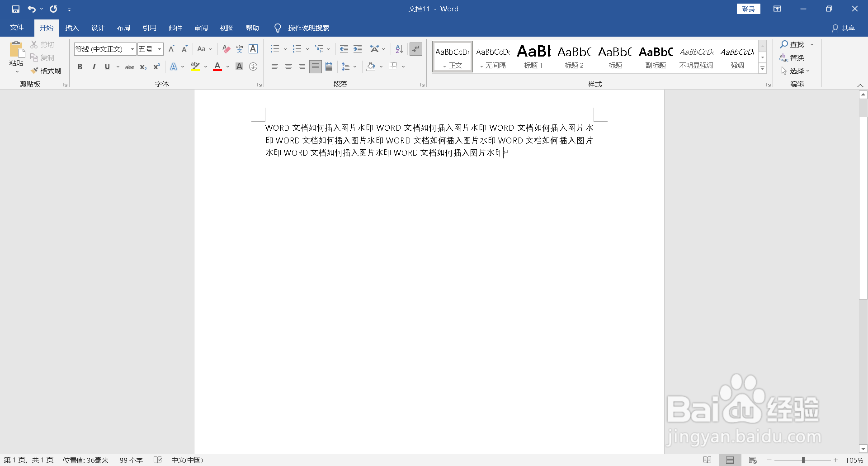Switch to the Insert tab

(72, 28)
